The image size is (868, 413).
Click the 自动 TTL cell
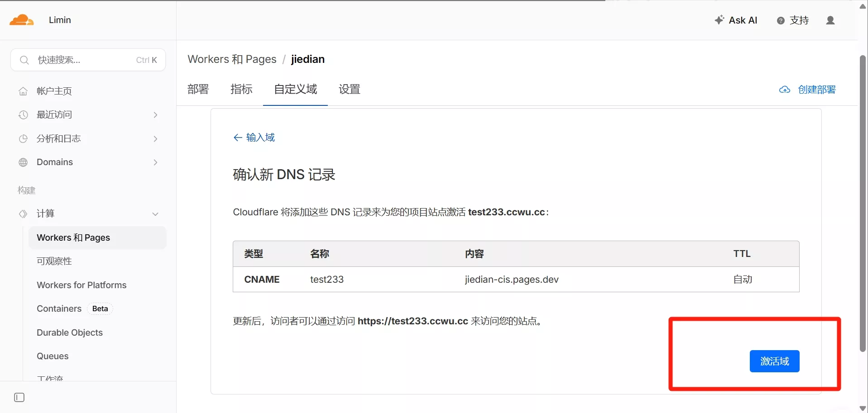pyautogui.click(x=743, y=280)
